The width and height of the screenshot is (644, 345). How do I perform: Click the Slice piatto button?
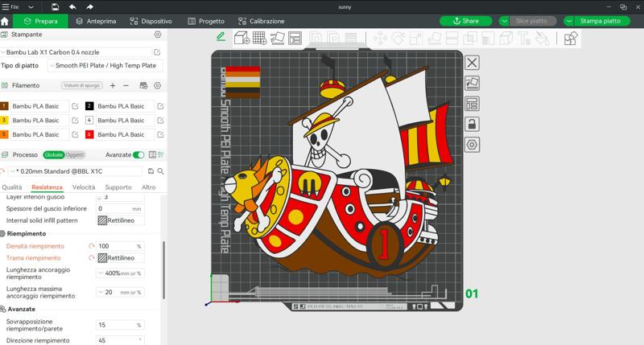533,21
